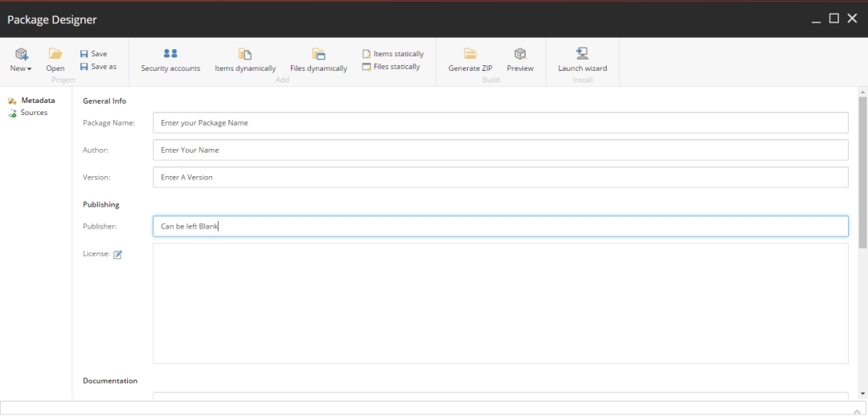Image resolution: width=868 pixels, height=416 pixels.
Task: Select Metadata in the left panel
Action: pos(37,101)
